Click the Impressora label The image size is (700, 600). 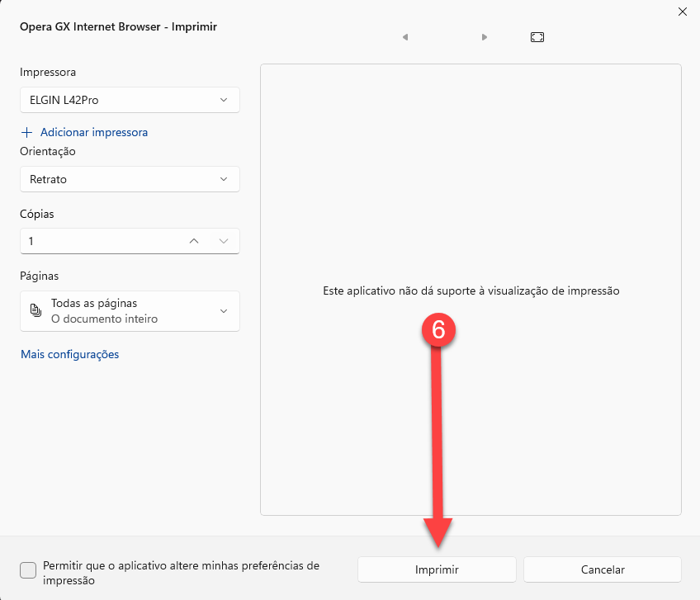[x=48, y=73]
